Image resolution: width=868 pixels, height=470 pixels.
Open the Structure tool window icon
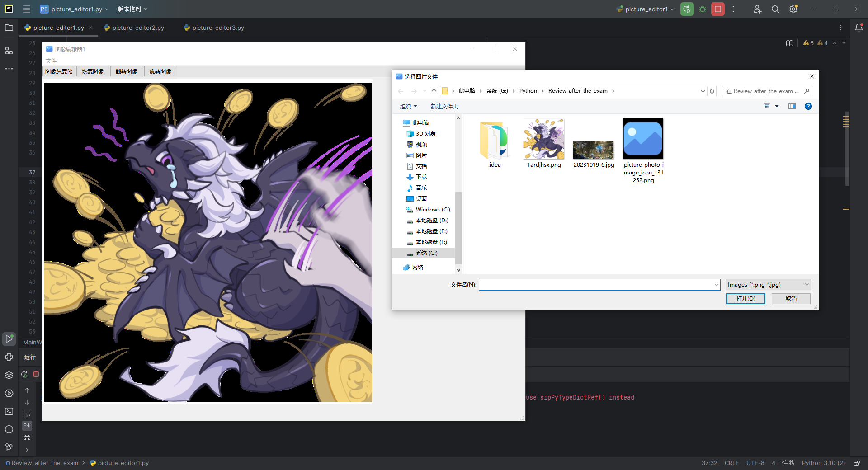tap(9, 51)
